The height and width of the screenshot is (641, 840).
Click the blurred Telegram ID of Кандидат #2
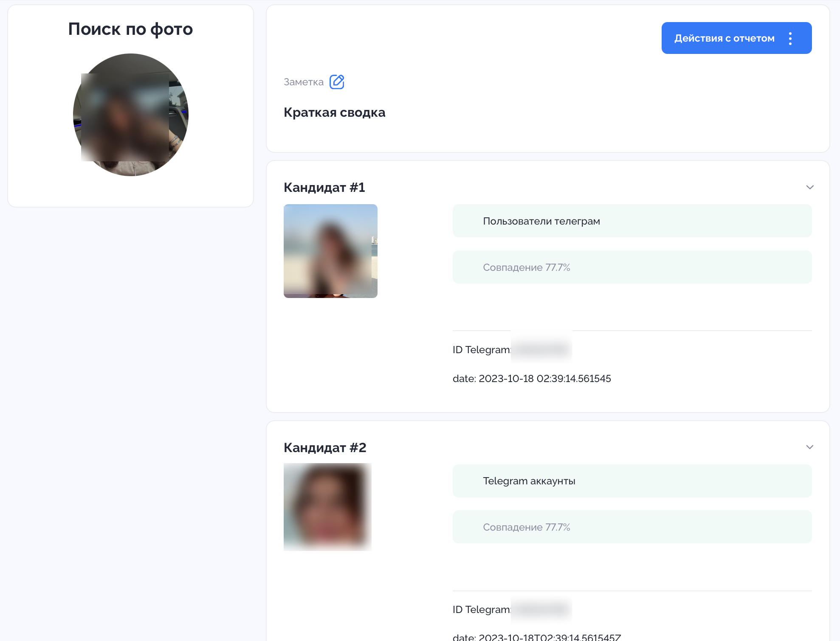541,609
